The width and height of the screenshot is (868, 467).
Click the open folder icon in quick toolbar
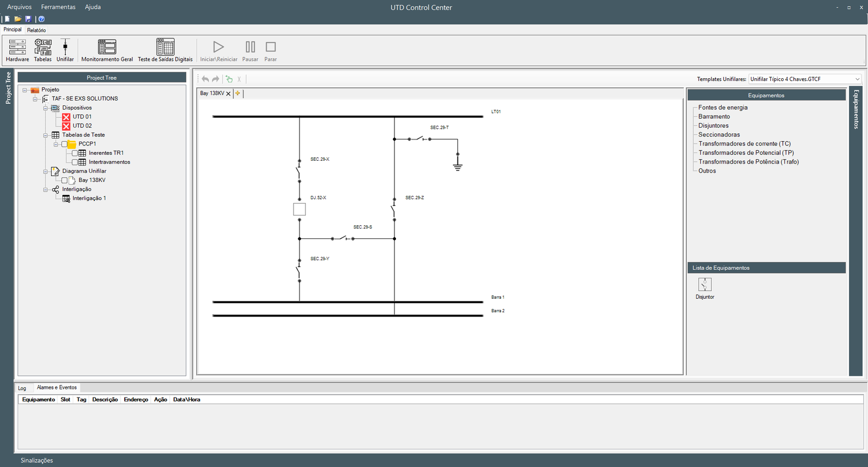[18, 19]
